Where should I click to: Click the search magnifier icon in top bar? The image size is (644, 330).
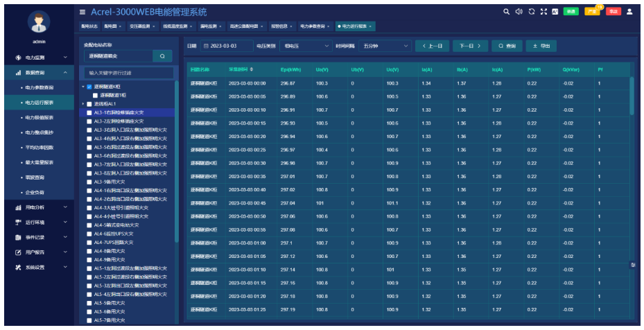click(x=507, y=12)
